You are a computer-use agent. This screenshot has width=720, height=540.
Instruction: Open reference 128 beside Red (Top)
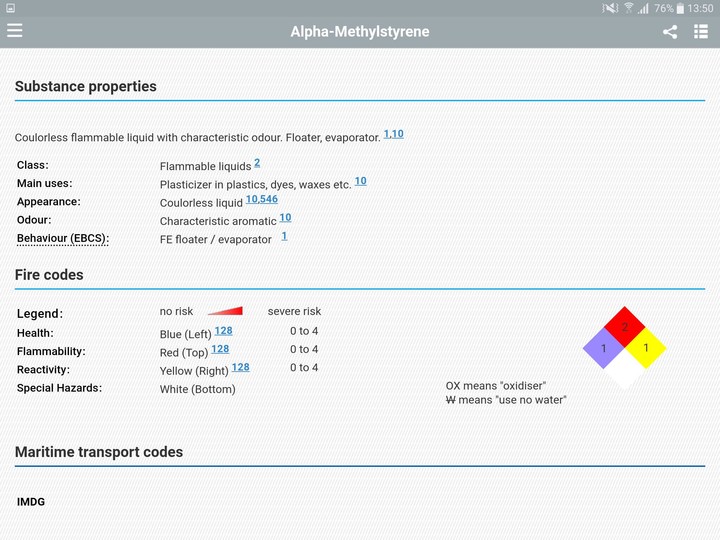[220, 349]
